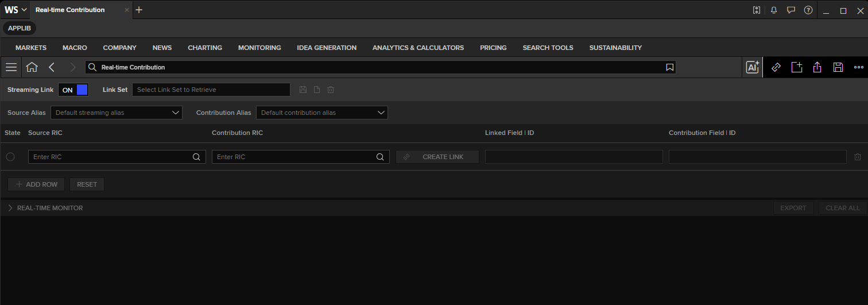This screenshot has height=305, width=868.
Task: Save workspace using the floppy disk icon
Action: pos(838,67)
